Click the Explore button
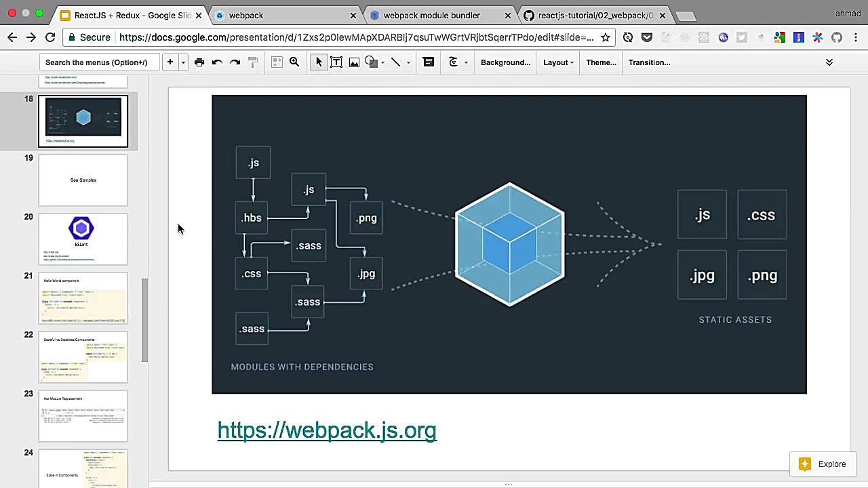 tap(823, 464)
